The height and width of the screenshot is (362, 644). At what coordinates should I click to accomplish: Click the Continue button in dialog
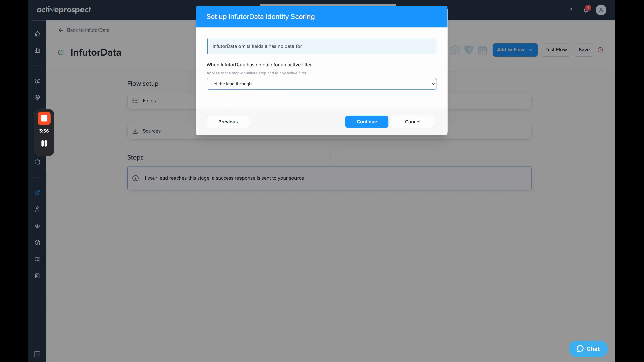367,122
